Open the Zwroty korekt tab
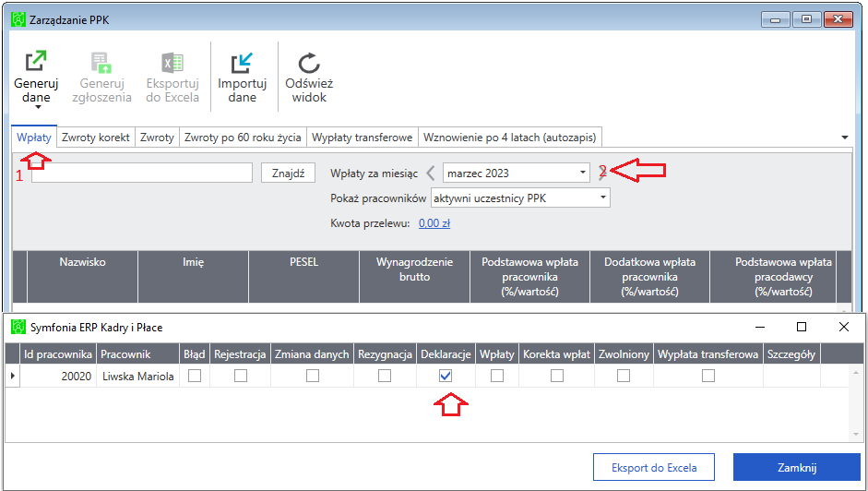The width and height of the screenshot is (868, 491). pos(96,137)
